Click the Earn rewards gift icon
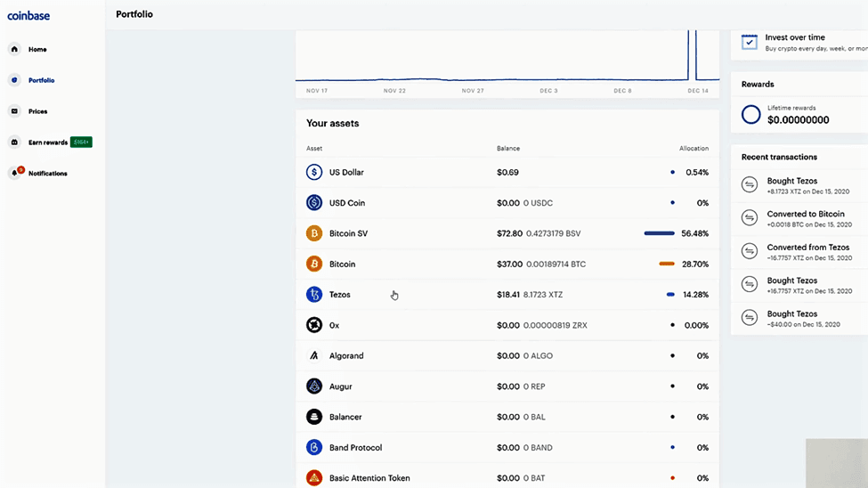868x488 pixels. 14,142
